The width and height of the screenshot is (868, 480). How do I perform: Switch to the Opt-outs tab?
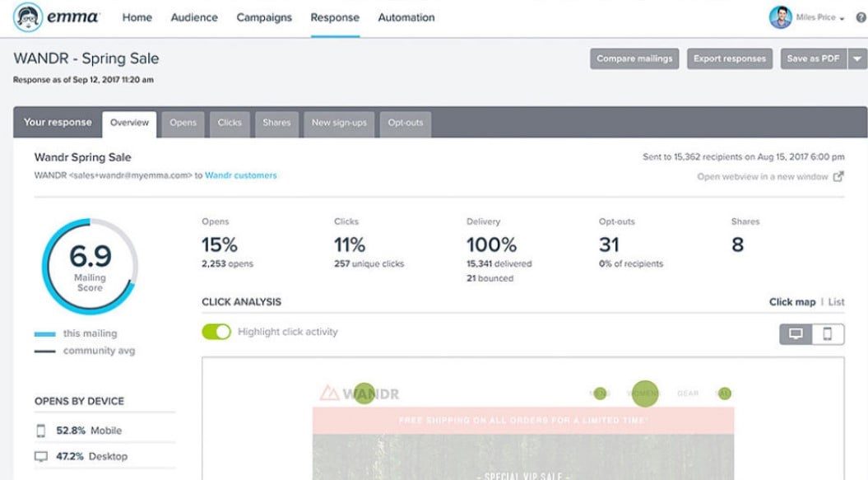[x=406, y=124]
